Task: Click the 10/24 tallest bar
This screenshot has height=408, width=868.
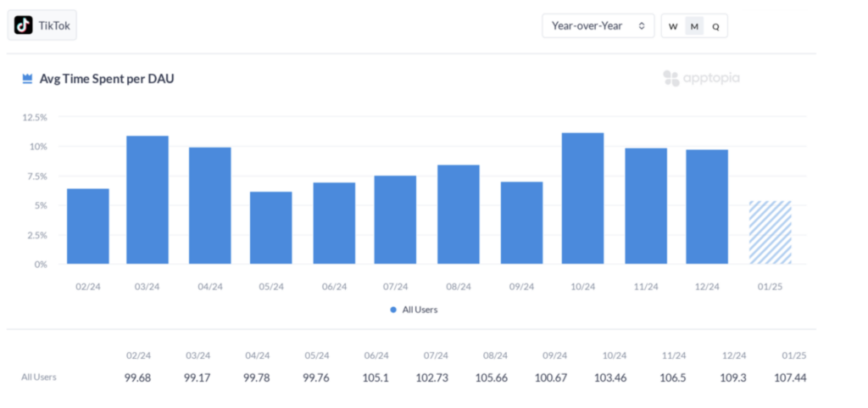Action: point(582,198)
